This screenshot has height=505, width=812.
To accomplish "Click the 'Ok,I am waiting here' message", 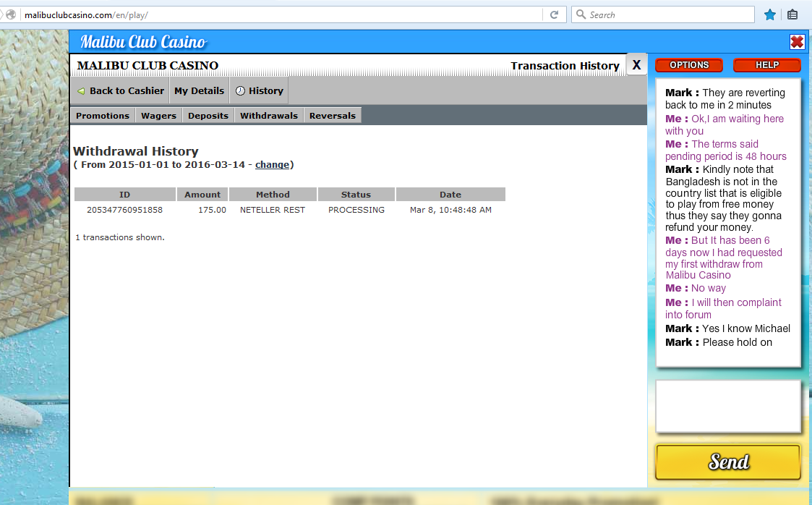I will click(725, 125).
